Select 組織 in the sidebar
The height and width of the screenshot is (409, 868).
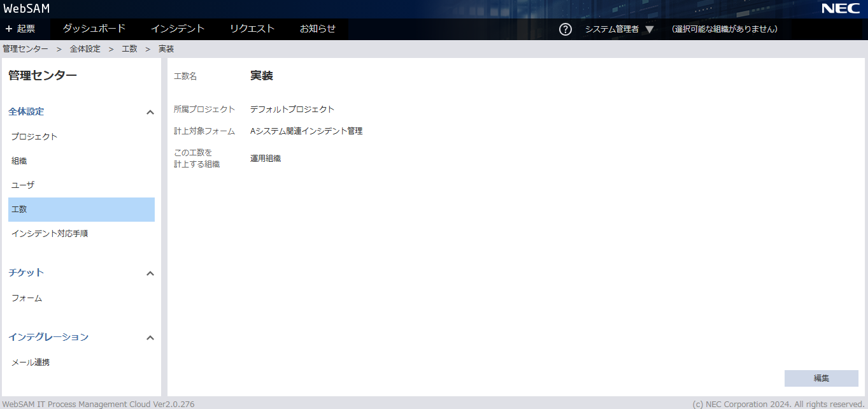point(19,161)
